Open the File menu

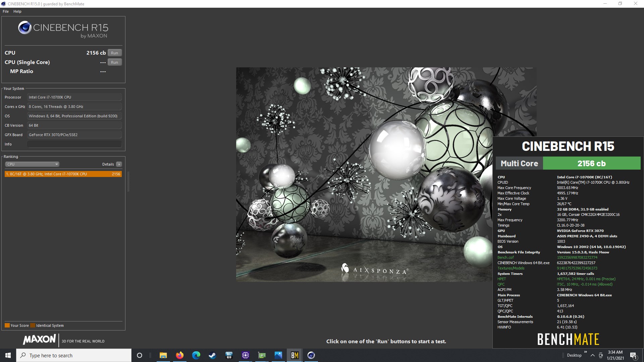click(x=6, y=11)
